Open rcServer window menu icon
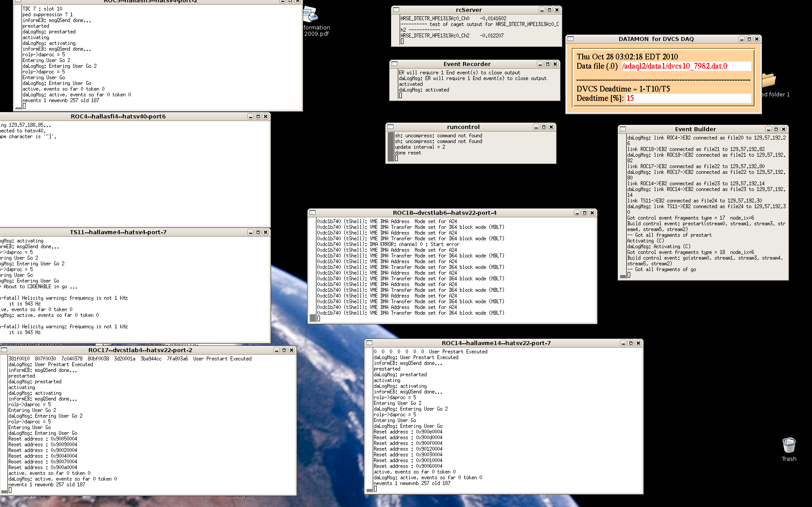Screen dimensions: 812x507 click(x=396, y=10)
